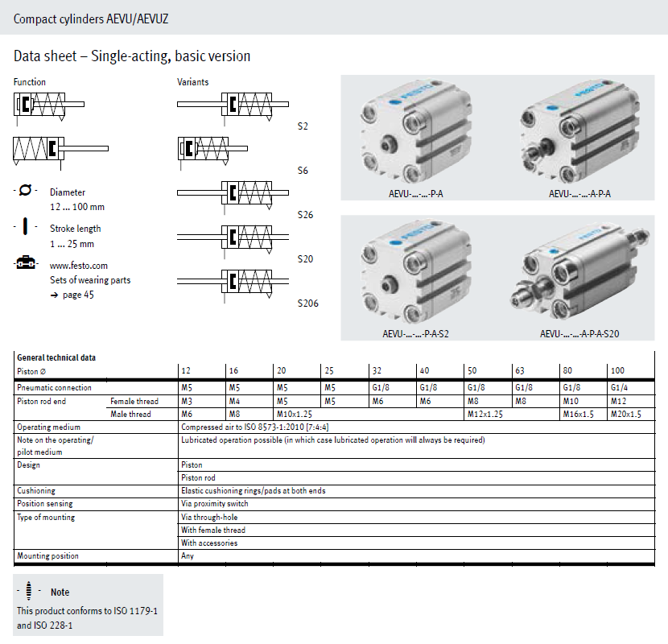Click the 'Design' row label
Viewport: 668px width, 644px height.
tap(28, 464)
